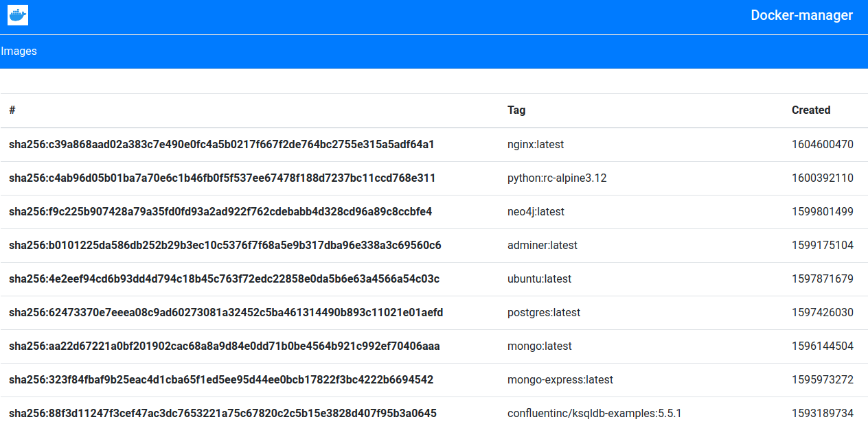The height and width of the screenshot is (426, 868).
Task: Click the adminer:latest tag
Action: tap(542, 245)
